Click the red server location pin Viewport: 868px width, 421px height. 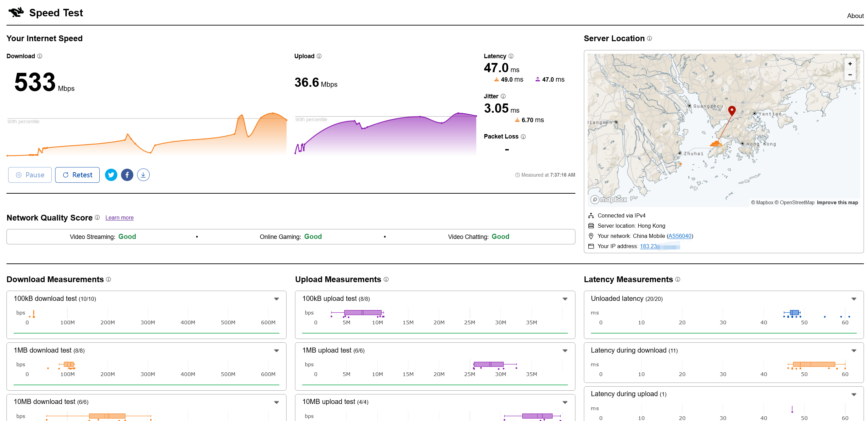click(732, 110)
